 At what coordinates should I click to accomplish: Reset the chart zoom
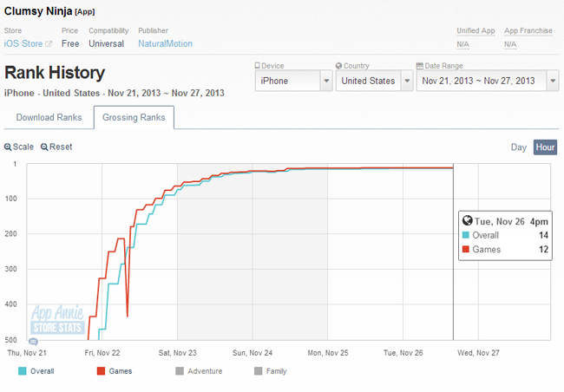pyautogui.click(x=56, y=147)
